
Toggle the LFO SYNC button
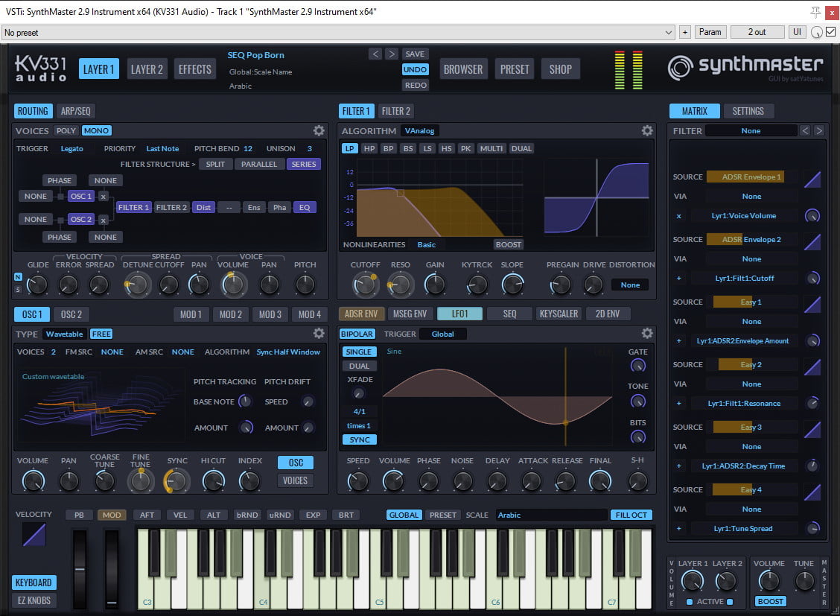point(360,439)
